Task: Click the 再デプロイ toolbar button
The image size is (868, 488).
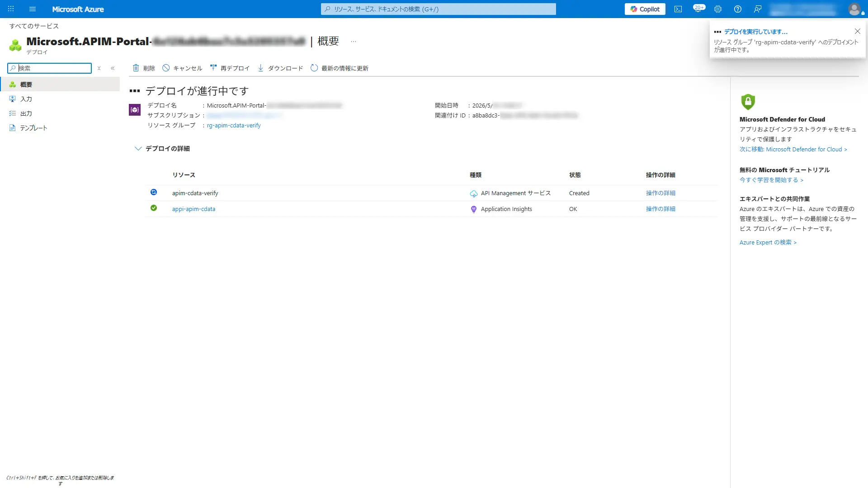Action: click(x=230, y=68)
